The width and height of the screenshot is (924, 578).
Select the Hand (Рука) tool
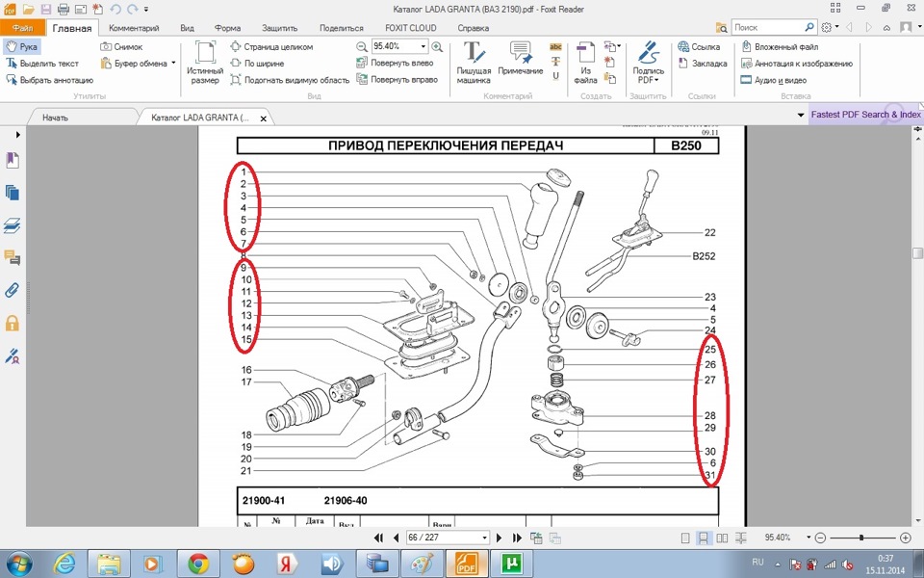pyautogui.click(x=21, y=46)
